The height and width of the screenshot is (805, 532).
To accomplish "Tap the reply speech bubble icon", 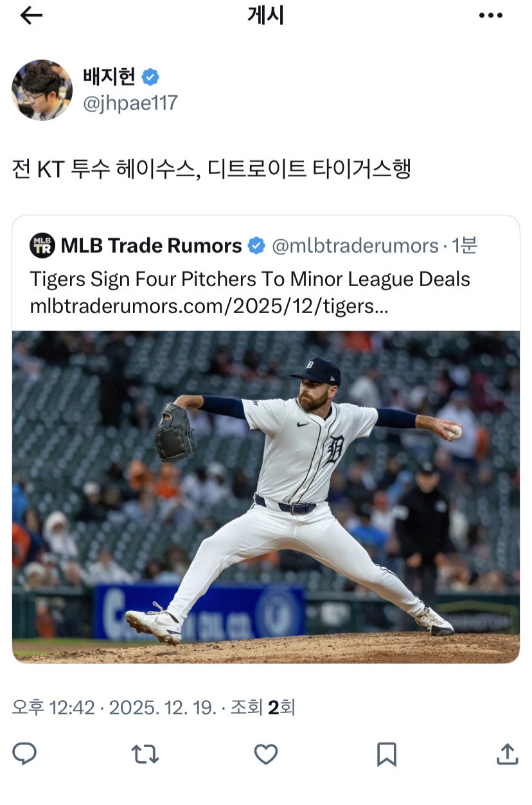I will point(24,754).
